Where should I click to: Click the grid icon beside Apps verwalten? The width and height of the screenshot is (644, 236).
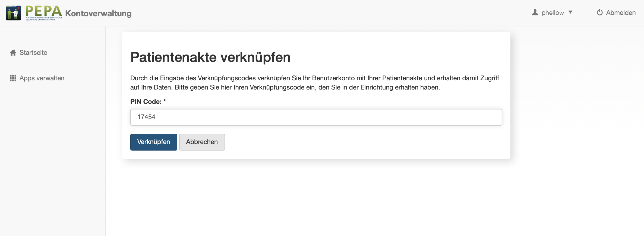[13, 78]
